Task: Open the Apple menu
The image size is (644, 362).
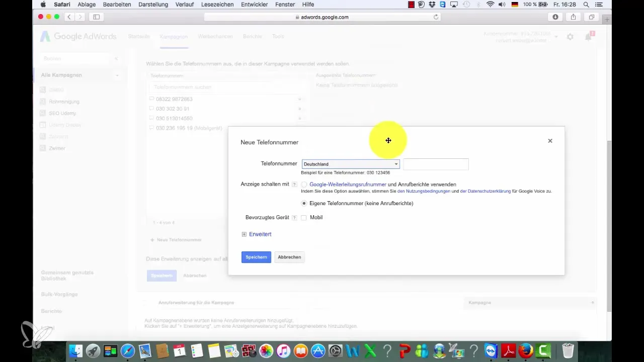Action: [43, 5]
